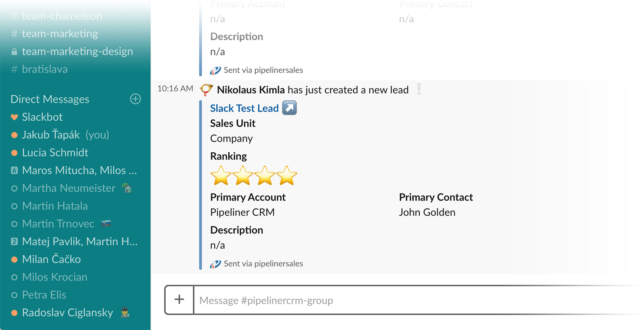Click Lucia Schmidt's active presence dot
644x330 pixels.
(15, 152)
